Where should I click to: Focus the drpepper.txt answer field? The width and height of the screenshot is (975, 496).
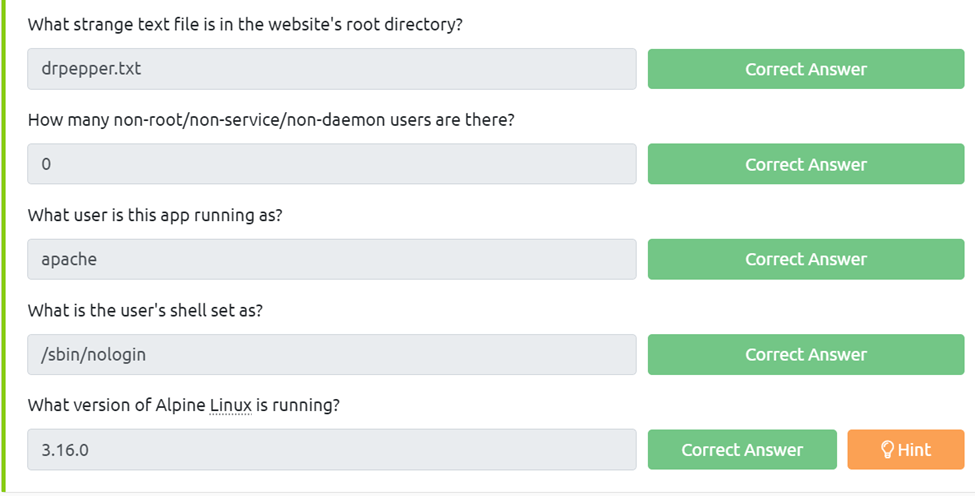(x=331, y=69)
